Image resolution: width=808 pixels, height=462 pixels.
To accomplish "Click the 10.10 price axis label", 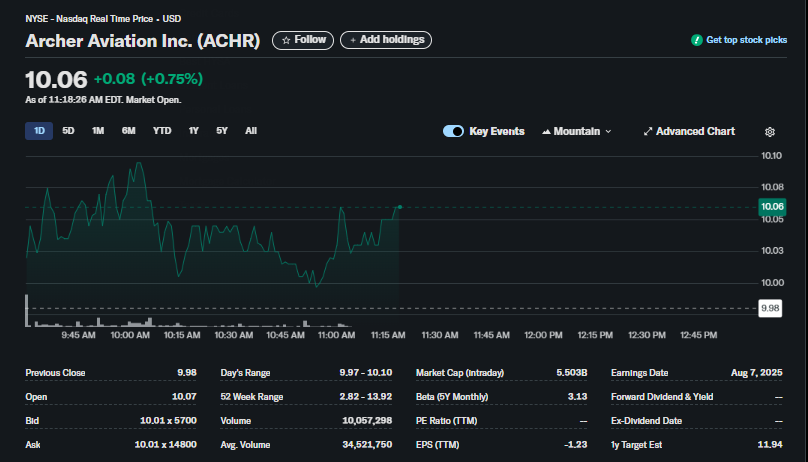I will (771, 156).
